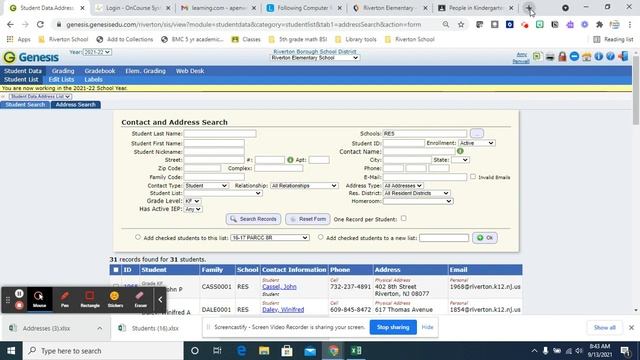
Task: Select the Add checked students to a new list radio button
Action: pyautogui.click(x=320, y=237)
